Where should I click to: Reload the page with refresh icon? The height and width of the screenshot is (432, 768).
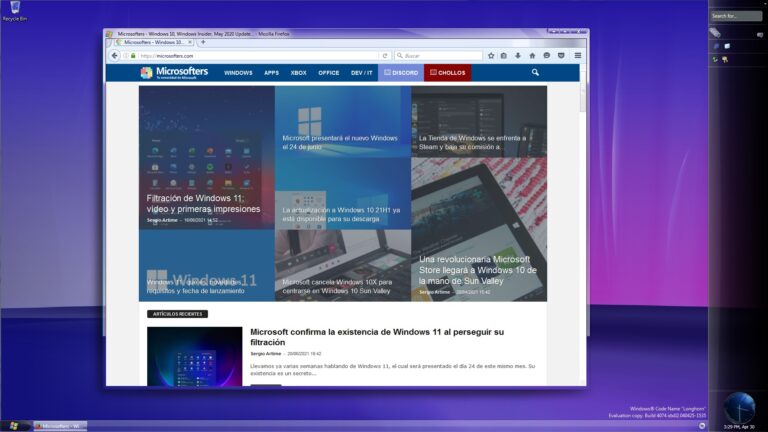[x=385, y=56]
